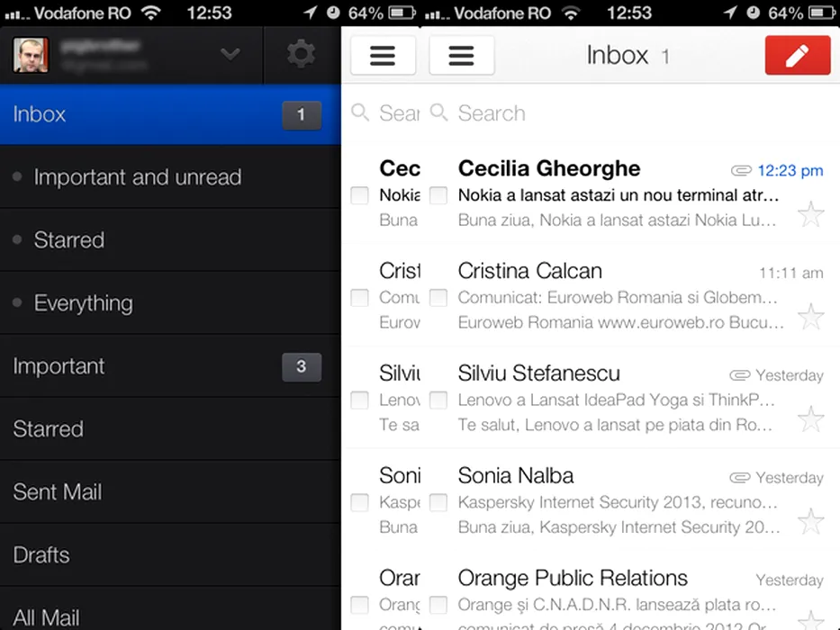Star the Cecilia Gheorghe email
The width and height of the screenshot is (840, 630).
(x=810, y=214)
